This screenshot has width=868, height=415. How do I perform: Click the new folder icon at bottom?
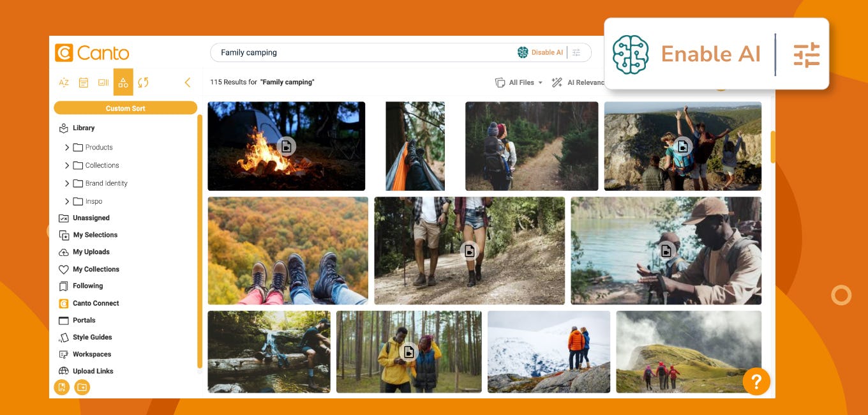tap(82, 387)
